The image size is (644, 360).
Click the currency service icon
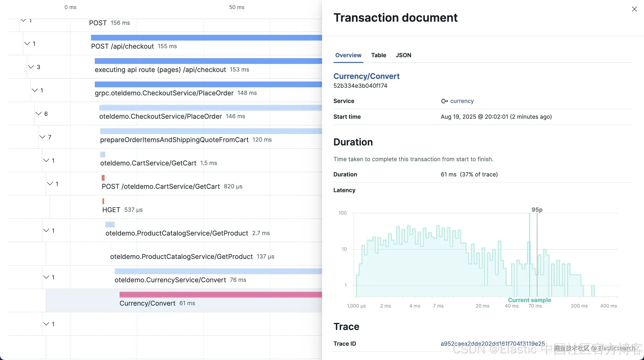[444, 101]
